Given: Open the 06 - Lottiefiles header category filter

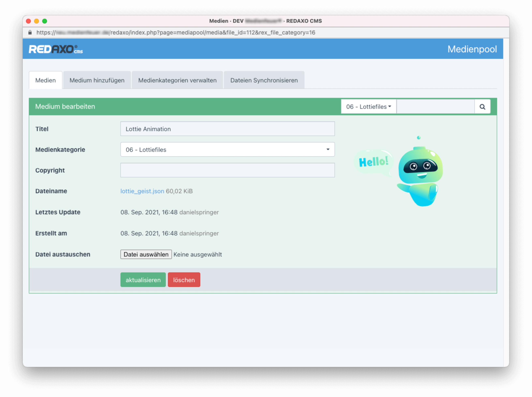Looking at the screenshot, I should (368, 107).
